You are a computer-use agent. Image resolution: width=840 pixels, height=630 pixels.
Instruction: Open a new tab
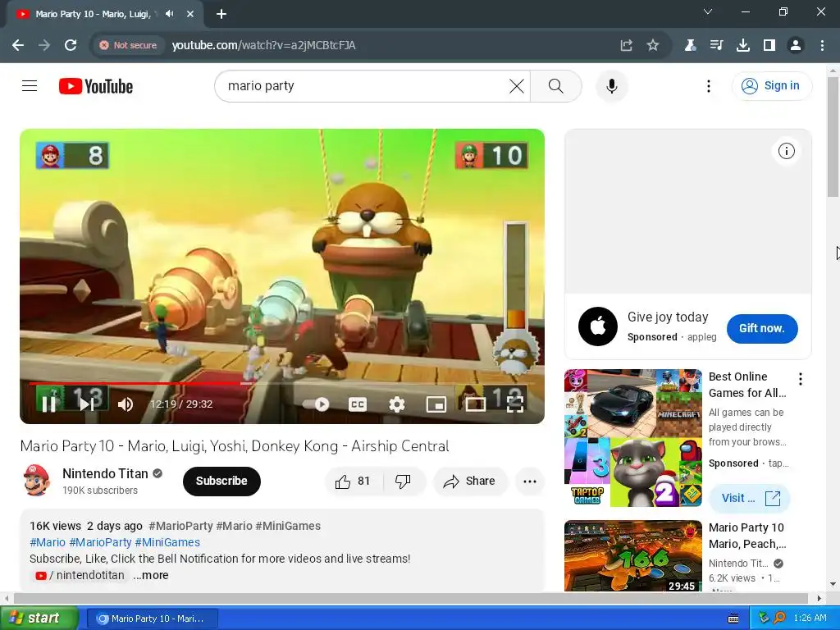click(x=221, y=14)
